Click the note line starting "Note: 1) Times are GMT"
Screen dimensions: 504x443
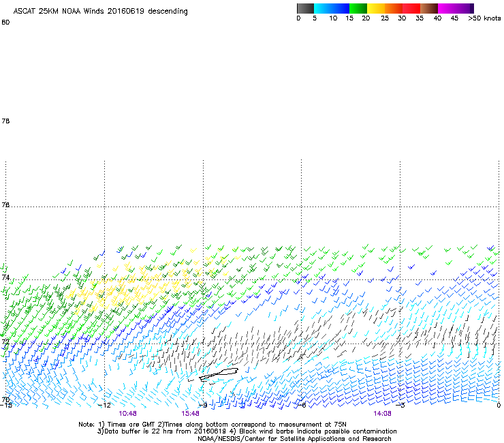tap(212, 425)
